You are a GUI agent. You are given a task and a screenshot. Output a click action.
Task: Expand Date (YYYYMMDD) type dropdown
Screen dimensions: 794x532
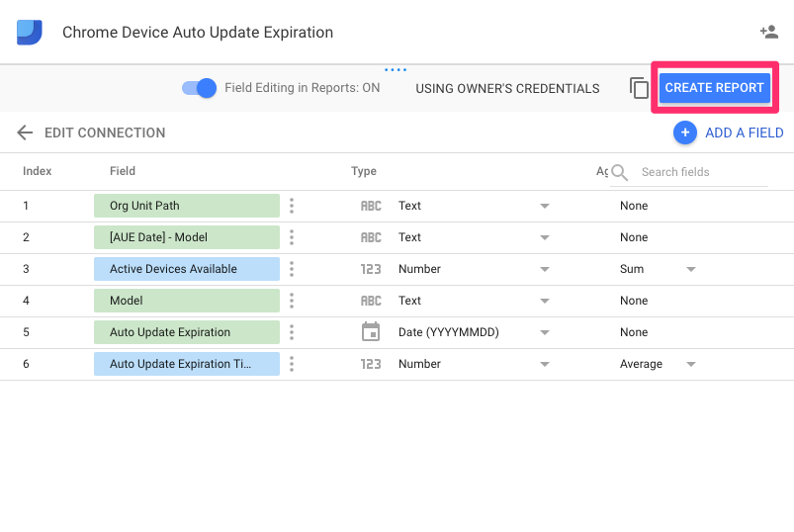point(544,332)
